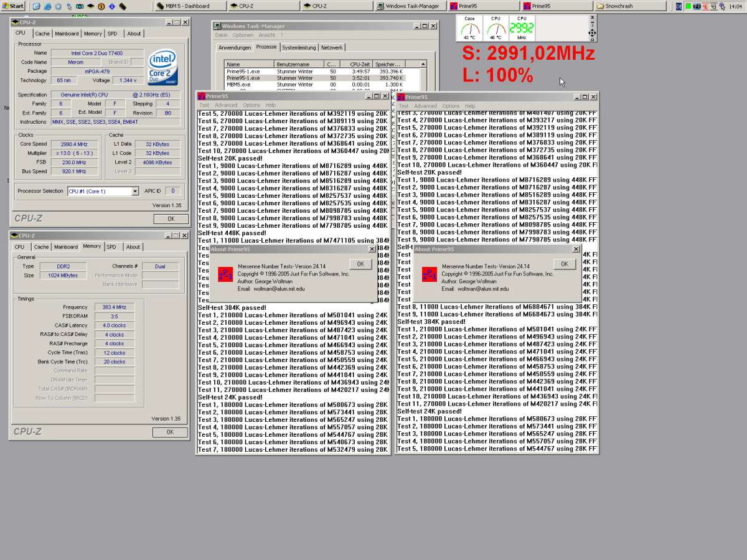Click the Code Name value Merom
Viewport: 747px width, 560px height.
[75, 62]
